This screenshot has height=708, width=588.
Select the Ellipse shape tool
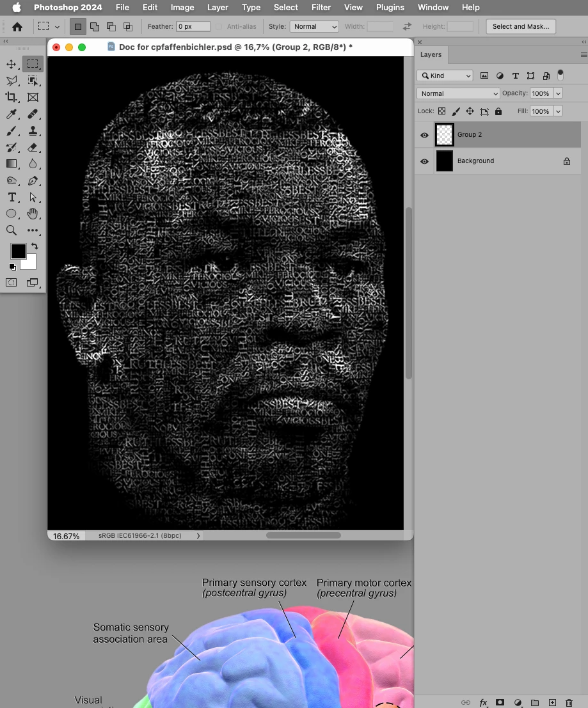12,214
